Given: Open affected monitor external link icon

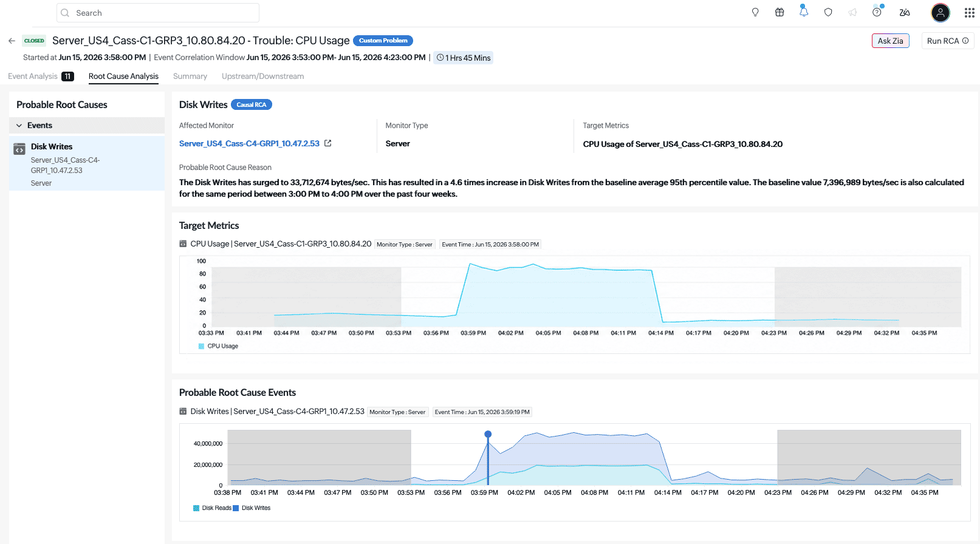Looking at the screenshot, I should pyautogui.click(x=328, y=143).
